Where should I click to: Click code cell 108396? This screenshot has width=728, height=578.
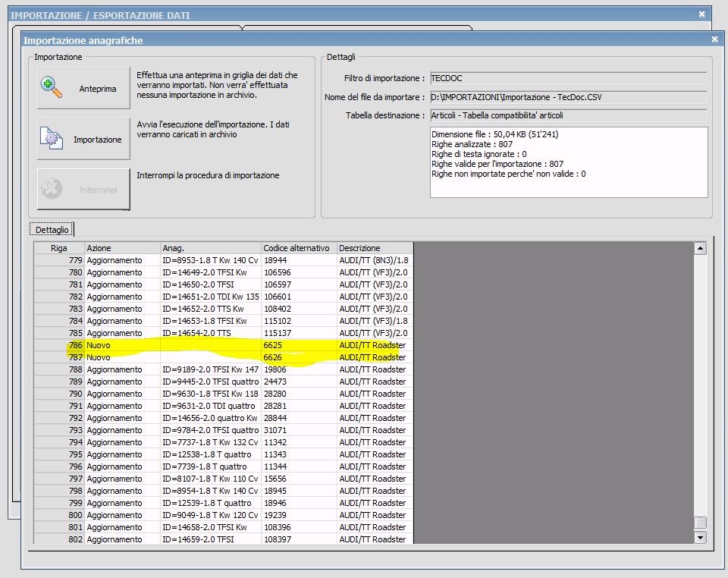[x=299, y=527]
